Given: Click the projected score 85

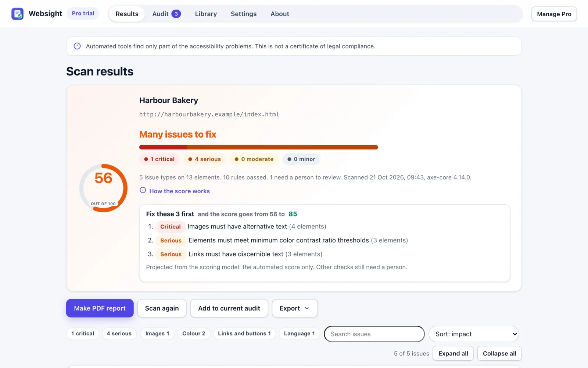Looking at the screenshot, I should (293, 214).
